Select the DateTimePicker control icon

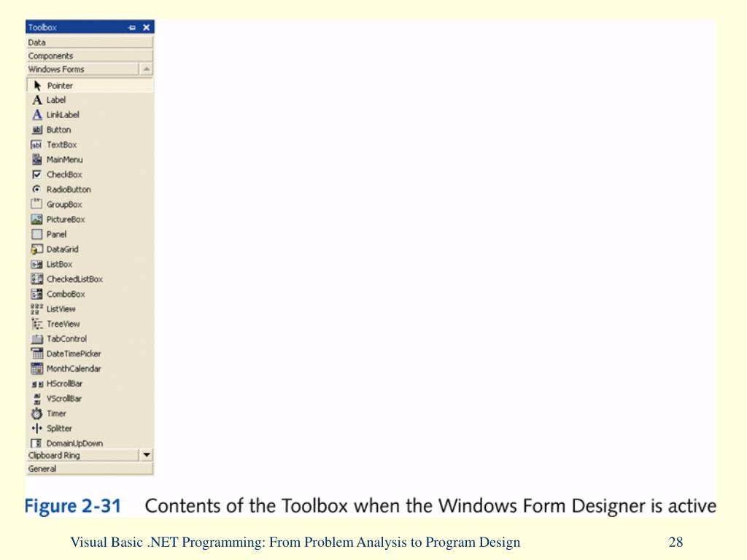pos(36,354)
